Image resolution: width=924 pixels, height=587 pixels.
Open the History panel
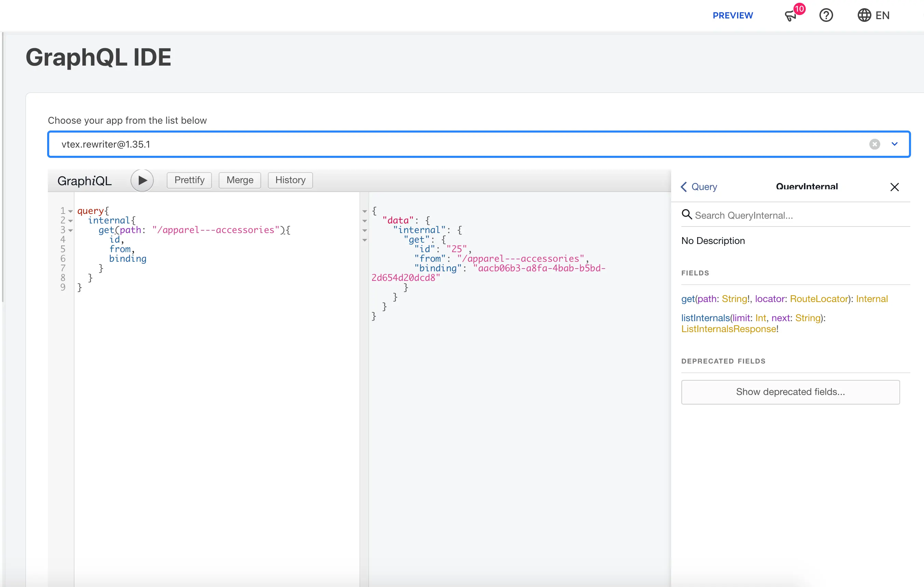point(290,180)
